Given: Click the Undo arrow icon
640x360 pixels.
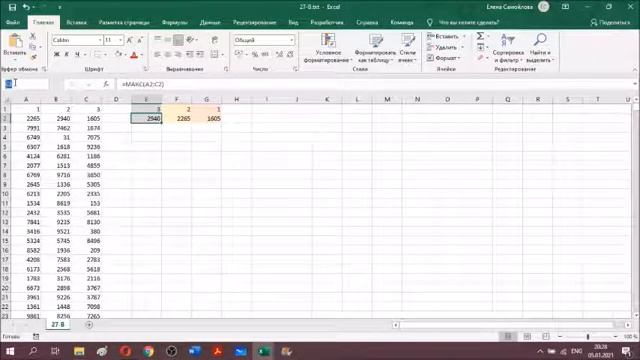Looking at the screenshot, I should coord(26,7).
